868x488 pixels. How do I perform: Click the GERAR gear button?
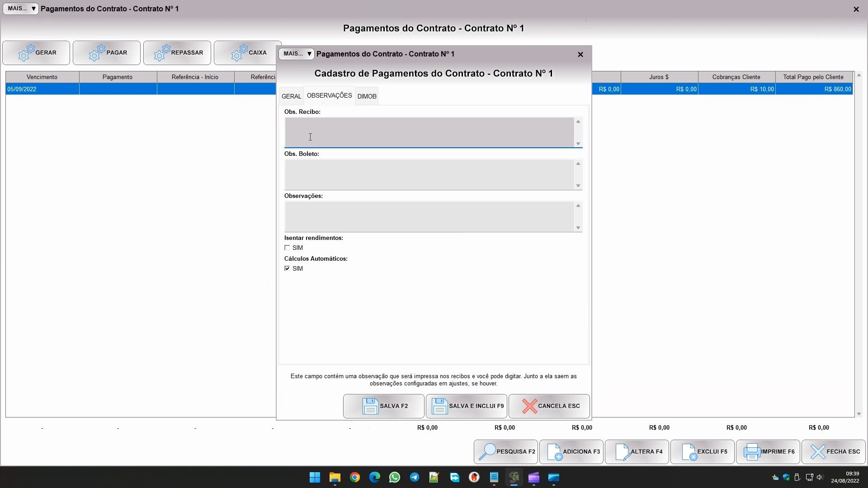tap(36, 53)
